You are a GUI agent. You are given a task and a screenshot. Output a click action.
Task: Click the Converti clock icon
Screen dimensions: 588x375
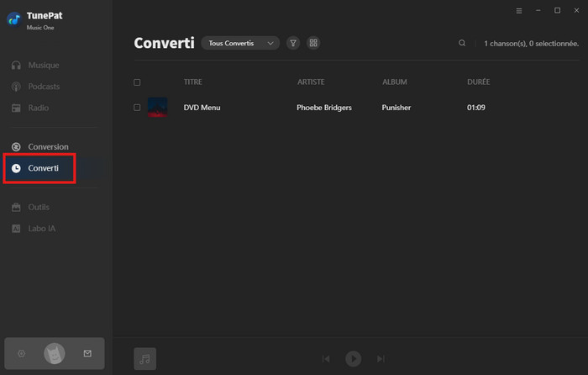coord(16,168)
